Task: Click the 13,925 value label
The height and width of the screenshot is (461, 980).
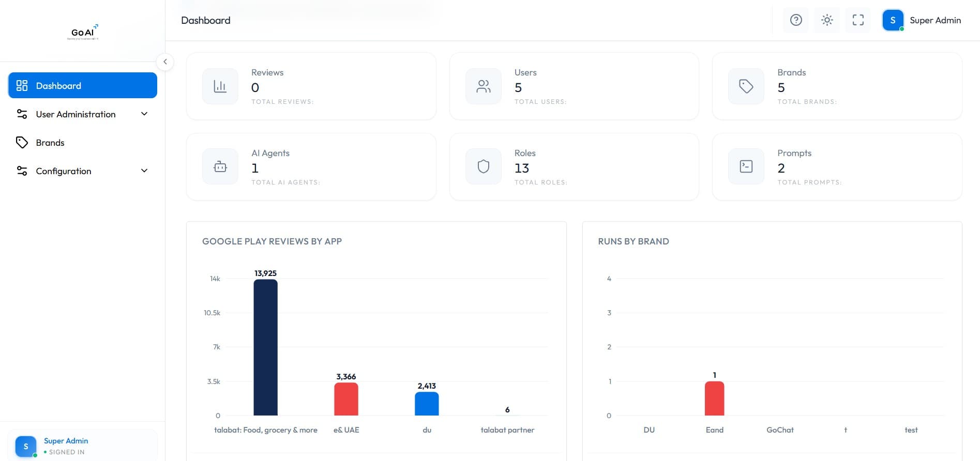Action: 265,273
